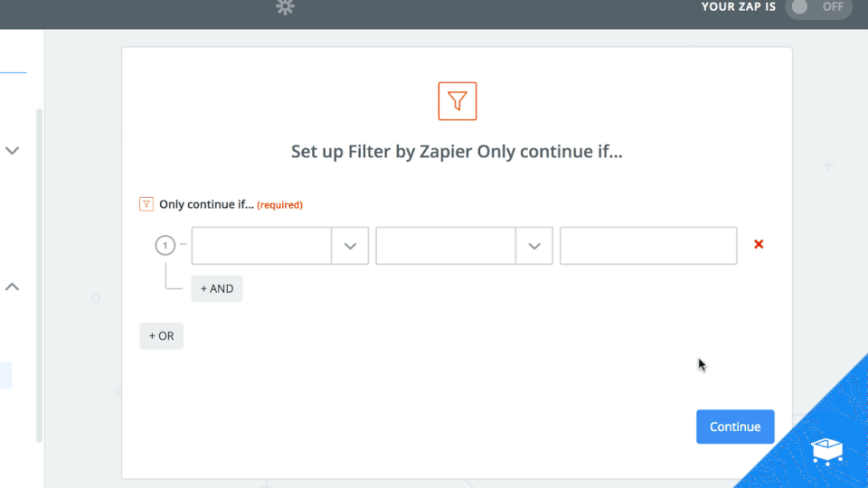Expand the second condition field's chevron arrow

[534, 246]
